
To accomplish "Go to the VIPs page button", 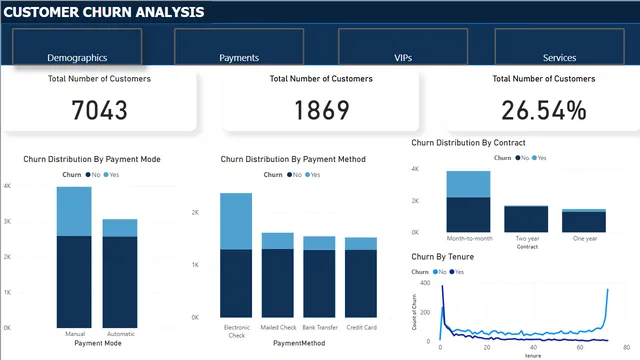I will 403,47.
